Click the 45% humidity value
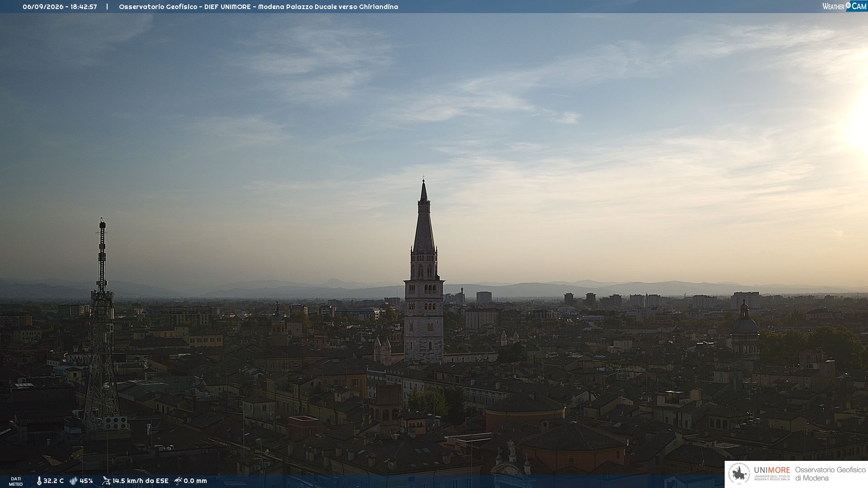 86,481
